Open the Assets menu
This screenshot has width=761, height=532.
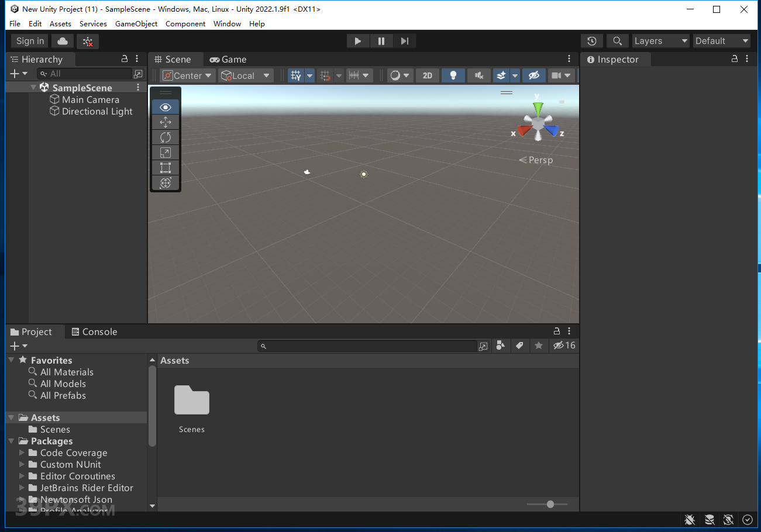[x=60, y=24]
